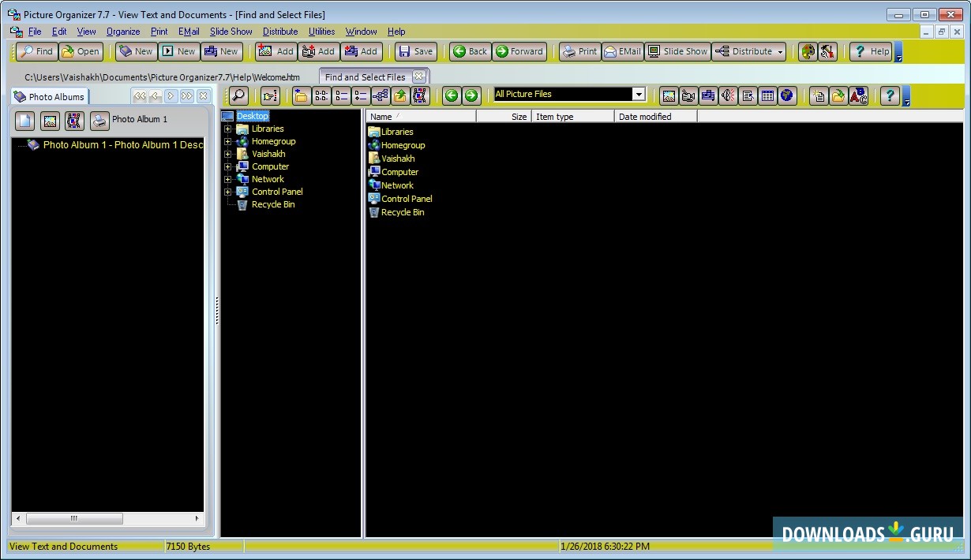
Task: Switch to Welcome.htm document tab
Action: (x=162, y=77)
